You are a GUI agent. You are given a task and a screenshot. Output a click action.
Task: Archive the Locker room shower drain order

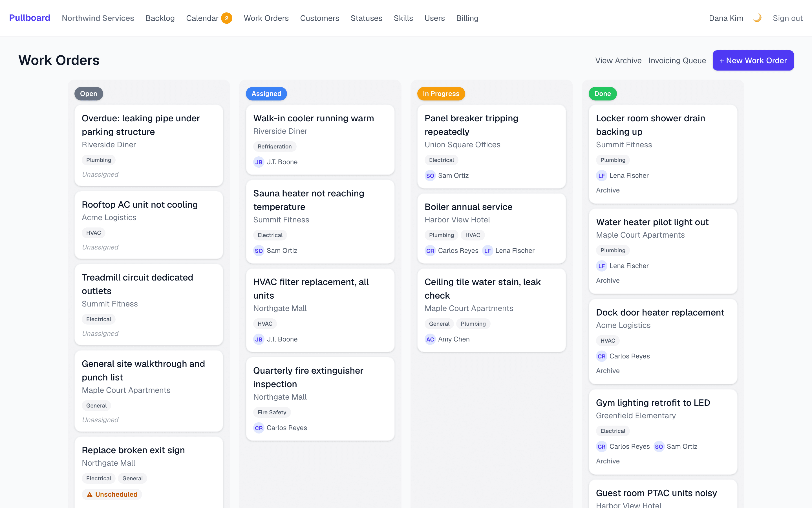tap(608, 190)
